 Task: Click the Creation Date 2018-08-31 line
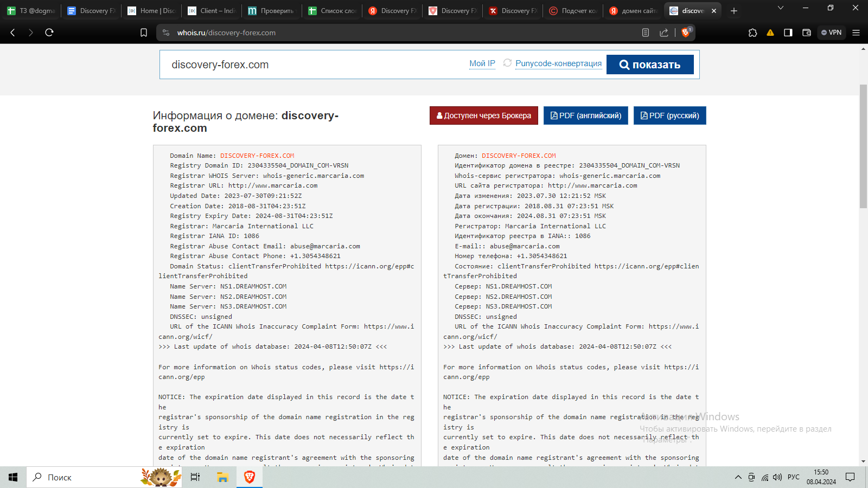[x=238, y=206]
